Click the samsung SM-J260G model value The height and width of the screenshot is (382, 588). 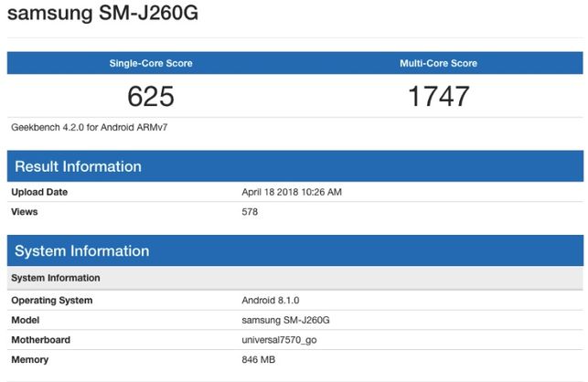pos(286,320)
